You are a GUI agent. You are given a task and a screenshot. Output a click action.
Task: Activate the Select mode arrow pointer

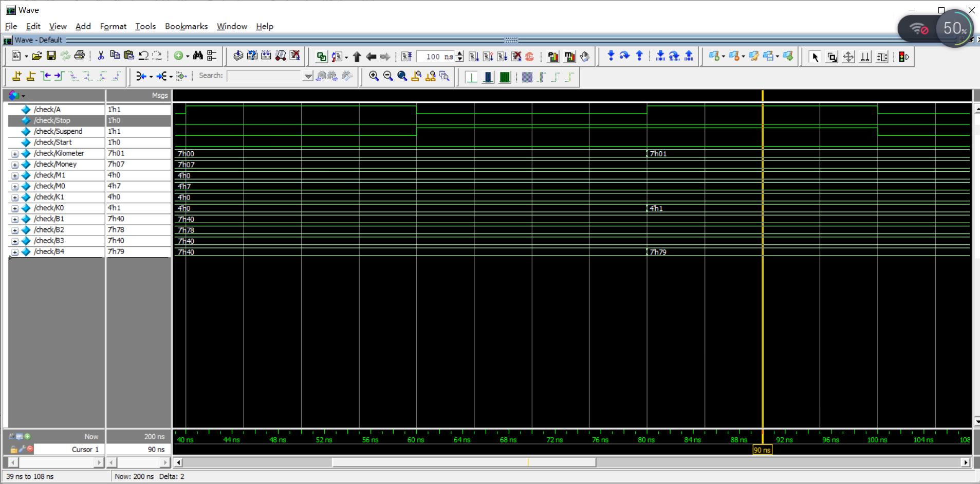[x=815, y=57]
